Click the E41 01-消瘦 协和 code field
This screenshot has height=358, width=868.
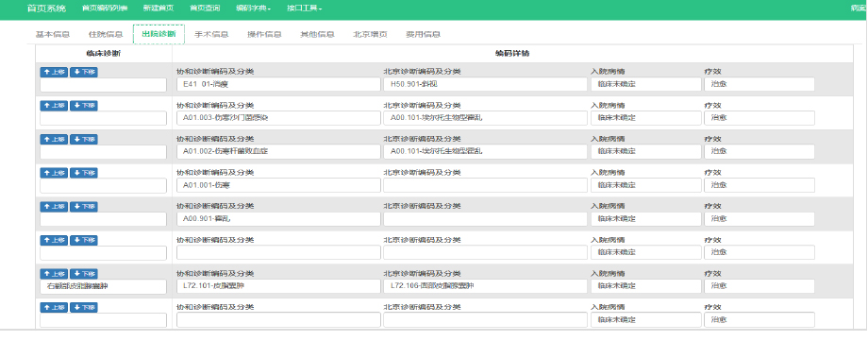[x=278, y=84]
